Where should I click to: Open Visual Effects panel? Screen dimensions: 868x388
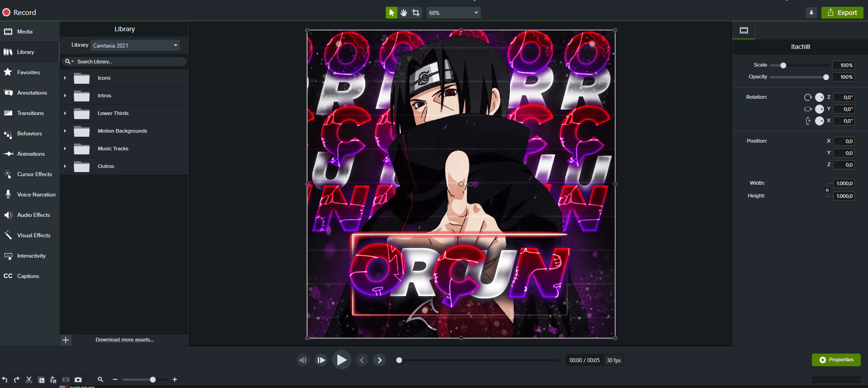[30, 235]
